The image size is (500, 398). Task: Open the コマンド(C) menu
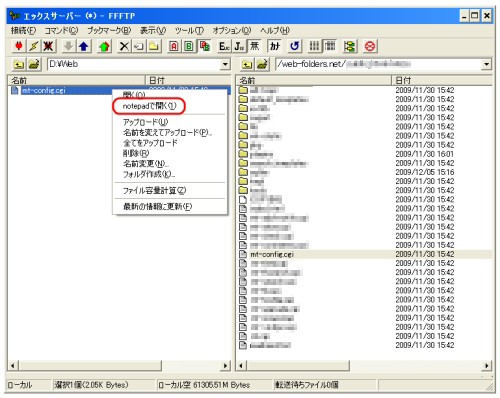pyautogui.click(x=61, y=31)
